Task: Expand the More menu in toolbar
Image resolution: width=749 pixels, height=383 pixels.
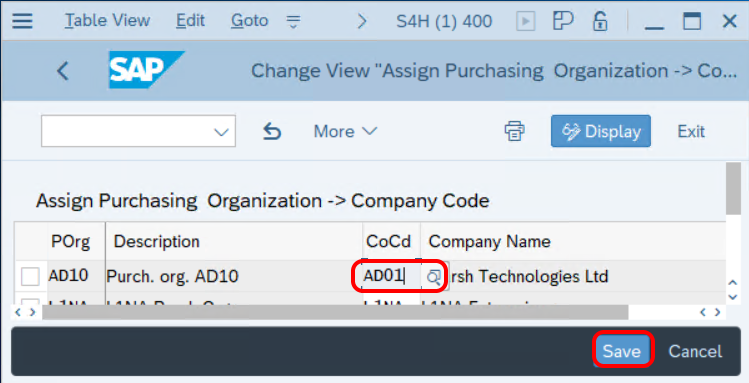Action: (x=345, y=131)
